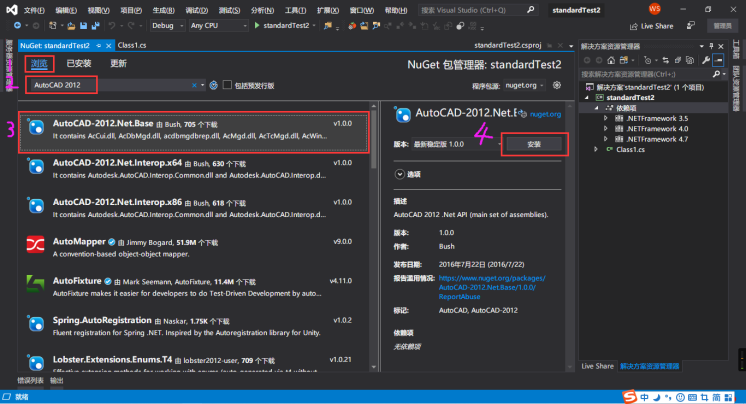Click the Live Share button in title bar

coord(651,26)
